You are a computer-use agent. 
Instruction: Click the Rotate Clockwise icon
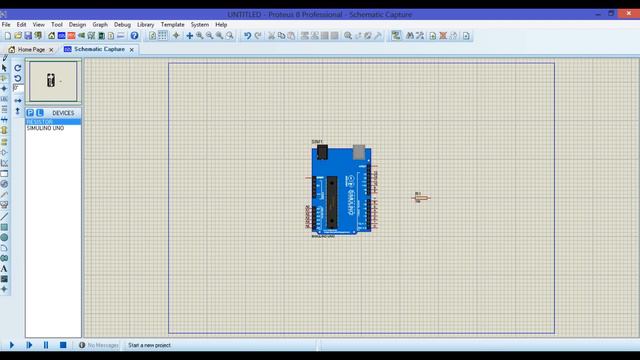click(18, 68)
